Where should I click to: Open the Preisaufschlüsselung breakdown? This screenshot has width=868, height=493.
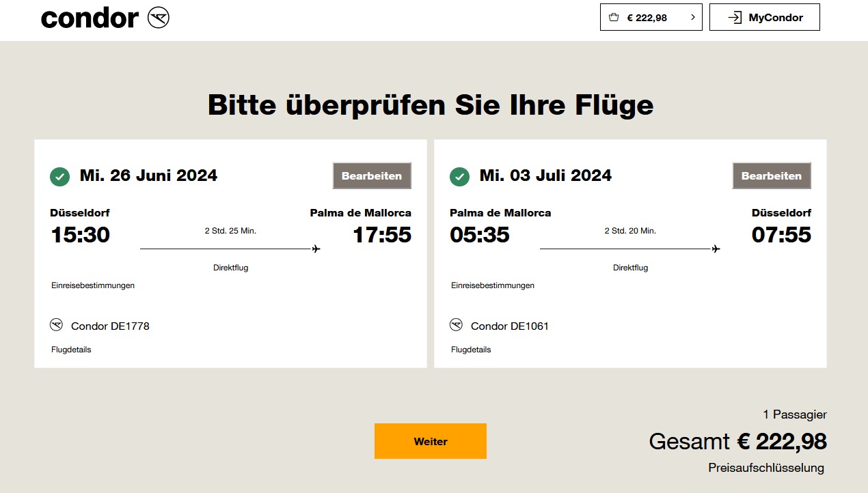click(x=766, y=468)
